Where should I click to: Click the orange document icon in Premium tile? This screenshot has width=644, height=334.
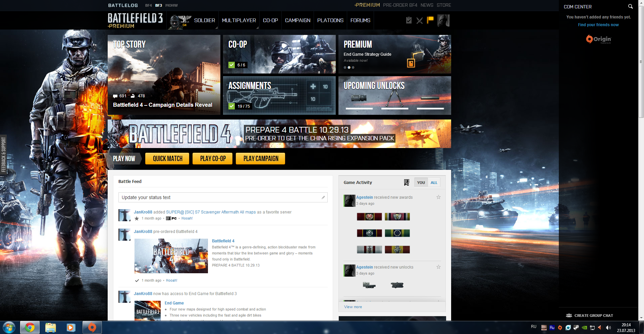[x=411, y=63]
